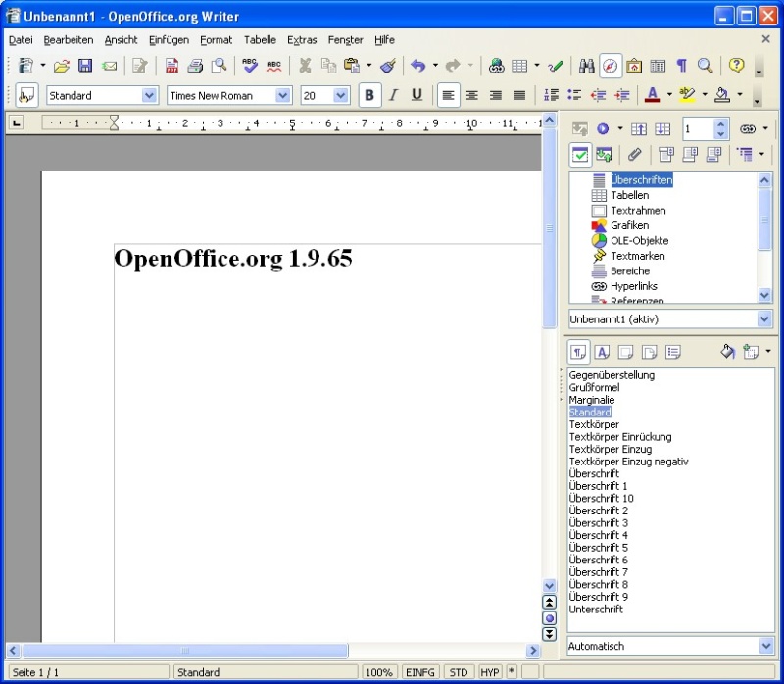The height and width of the screenshot is (684, 784).
Task: Click the Cut scissors icon
Action: (305, 66)
